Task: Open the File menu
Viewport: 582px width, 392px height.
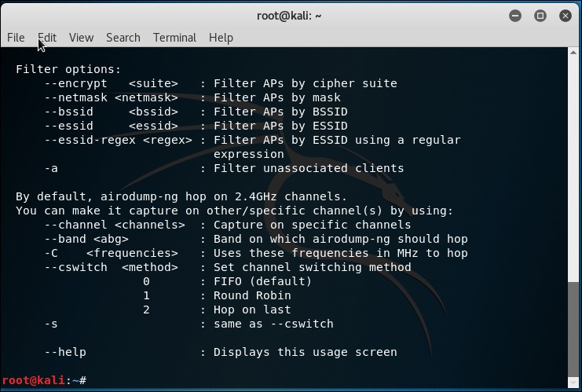Action: click(16, 38)
